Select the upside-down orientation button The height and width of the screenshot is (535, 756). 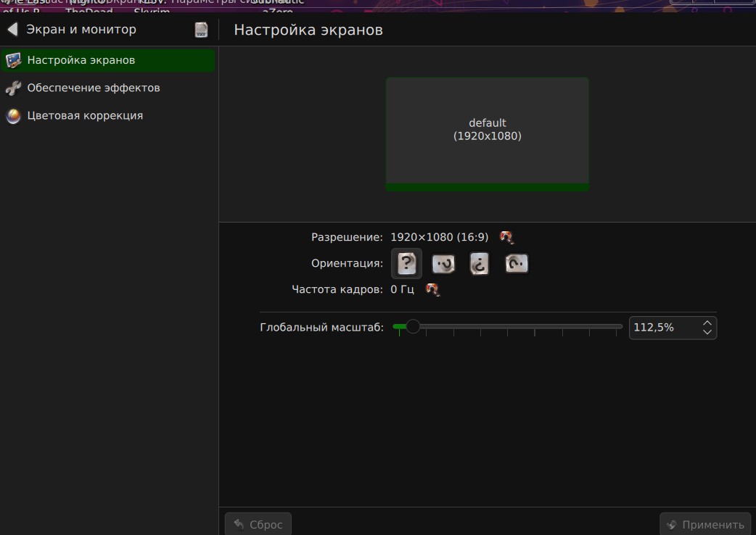(480, 264)
